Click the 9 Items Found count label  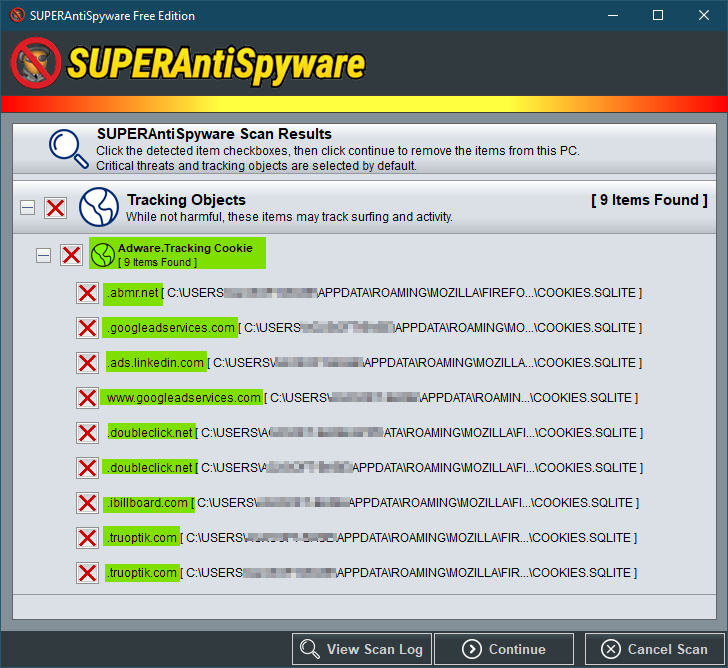pos(649,200)
